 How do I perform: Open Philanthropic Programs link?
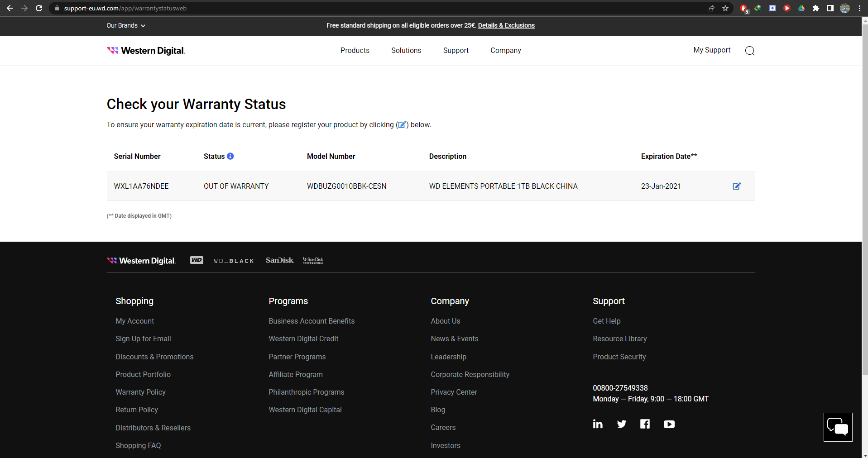pos(307,392)
